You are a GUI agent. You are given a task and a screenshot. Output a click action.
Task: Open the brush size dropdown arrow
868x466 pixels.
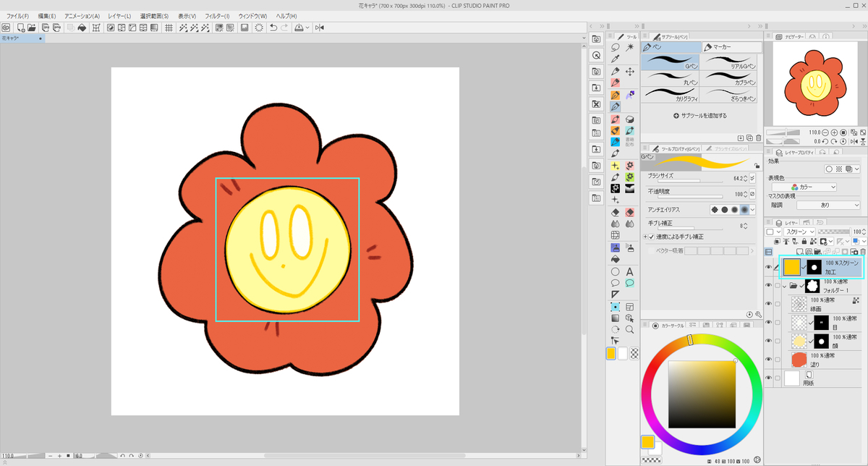click(x=752, y=177)
